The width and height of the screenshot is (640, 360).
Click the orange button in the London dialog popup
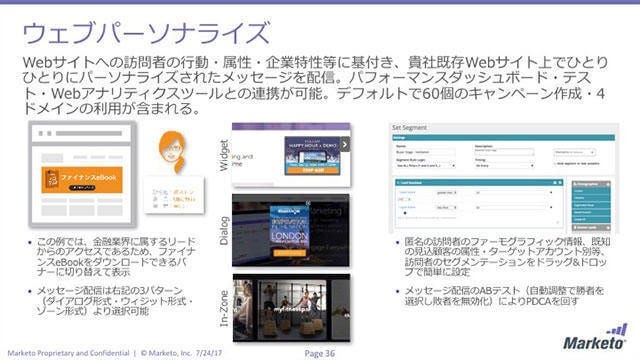[289, 253]
